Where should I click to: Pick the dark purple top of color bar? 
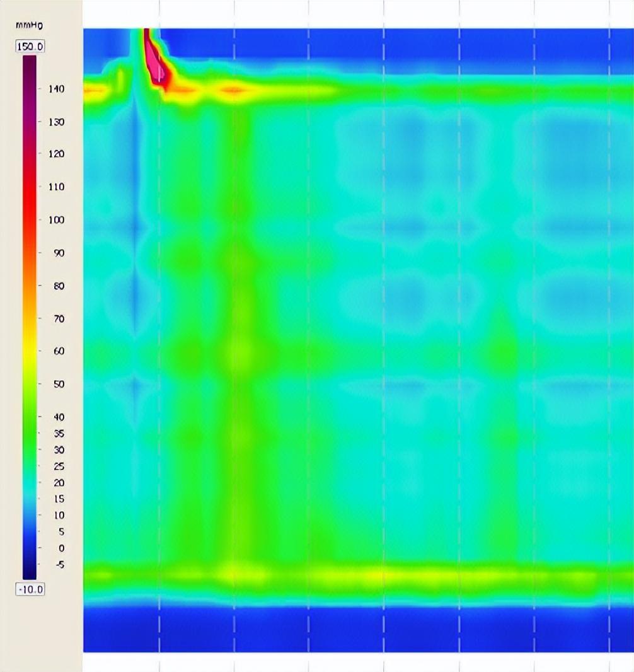30,62
